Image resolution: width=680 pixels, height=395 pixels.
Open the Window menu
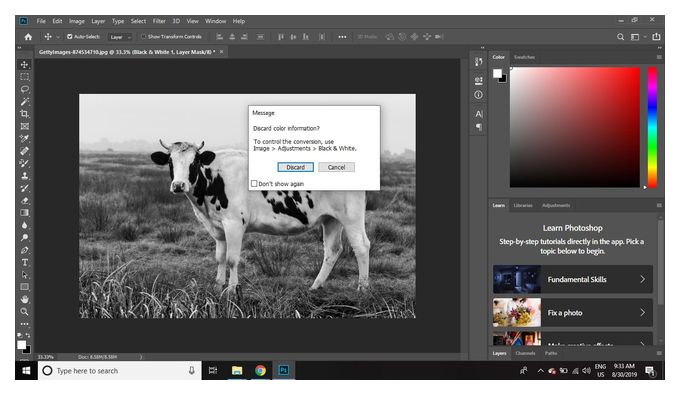click(x=216, y=21)
